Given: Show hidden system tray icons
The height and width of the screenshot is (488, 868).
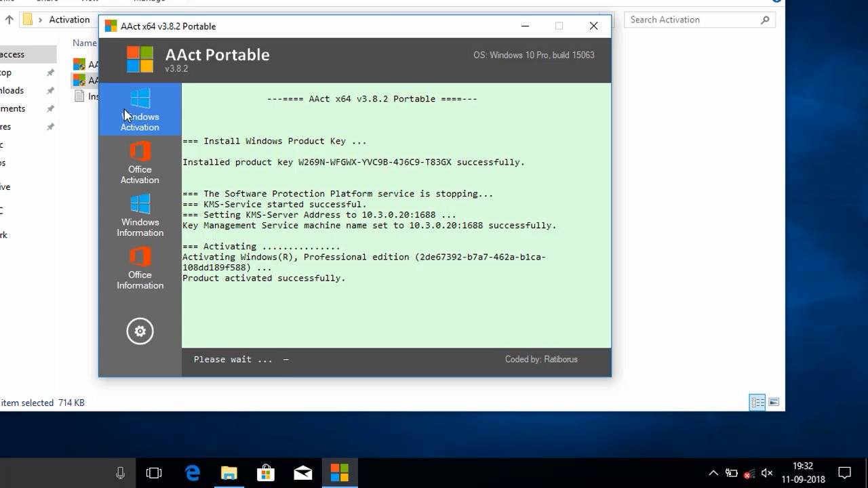Looking at the screenshot, I should coord(713,473).
